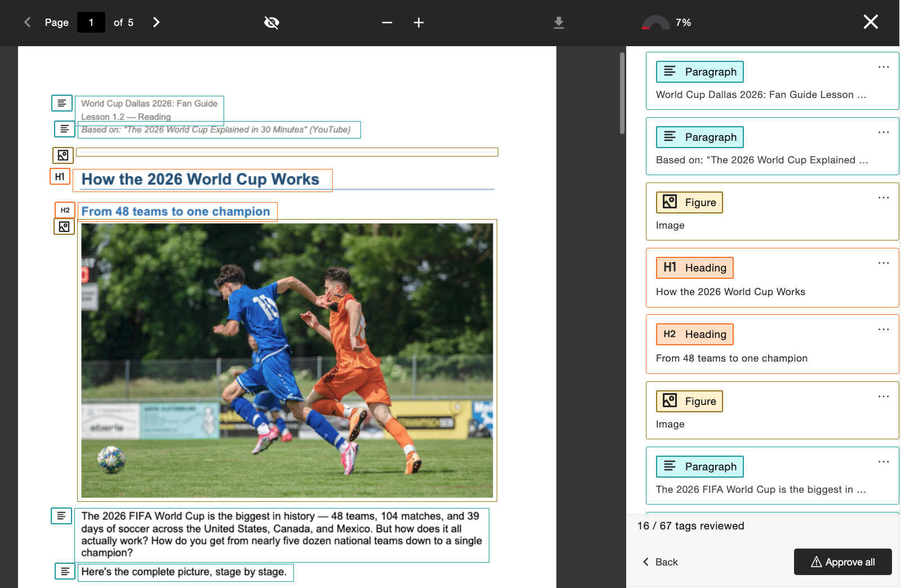Open options for 'The 2026 FIFA' Paragraph card
Screen dimensions: 901x588
tap(884, 462)
